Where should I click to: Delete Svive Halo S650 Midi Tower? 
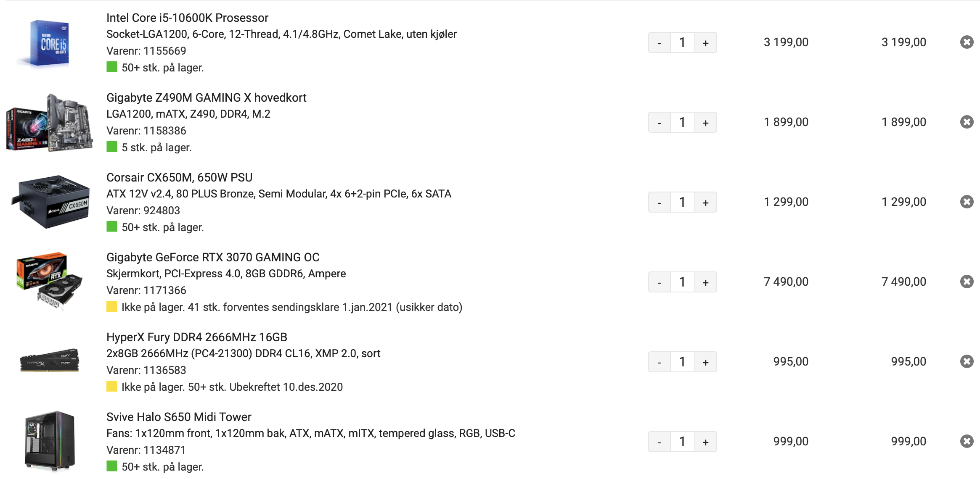[967, 441]
